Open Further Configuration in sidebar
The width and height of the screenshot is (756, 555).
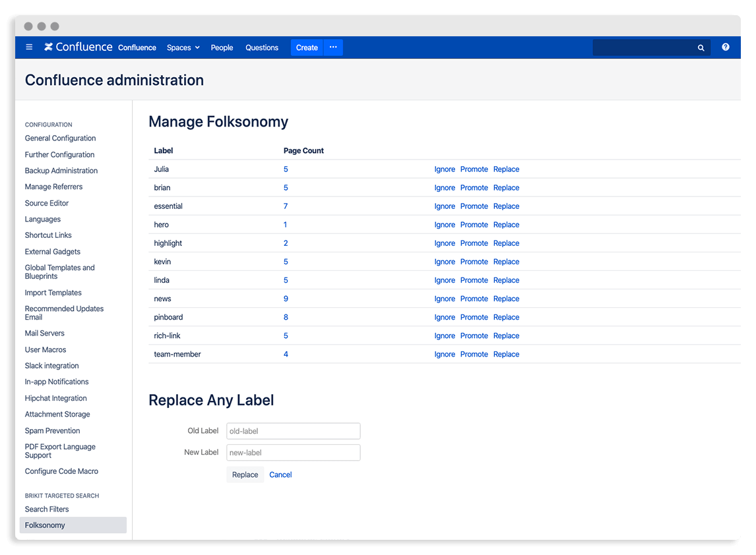[60, 155]
